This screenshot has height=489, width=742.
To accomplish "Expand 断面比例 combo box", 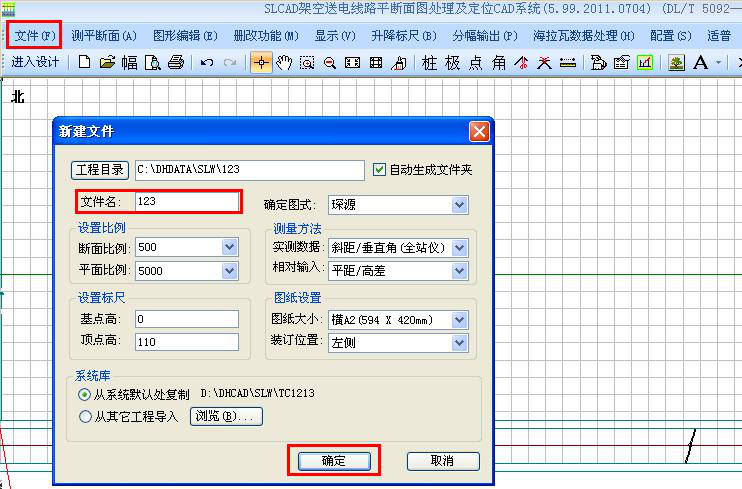I will point(230,247).
